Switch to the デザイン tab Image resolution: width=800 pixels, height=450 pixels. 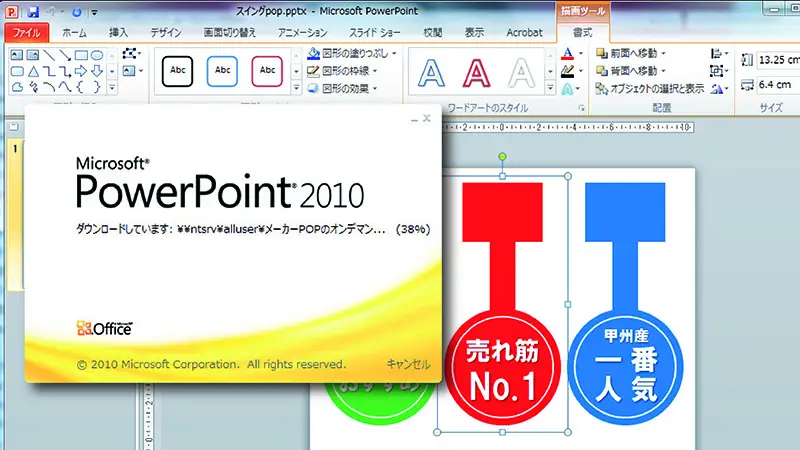[166, 33]
